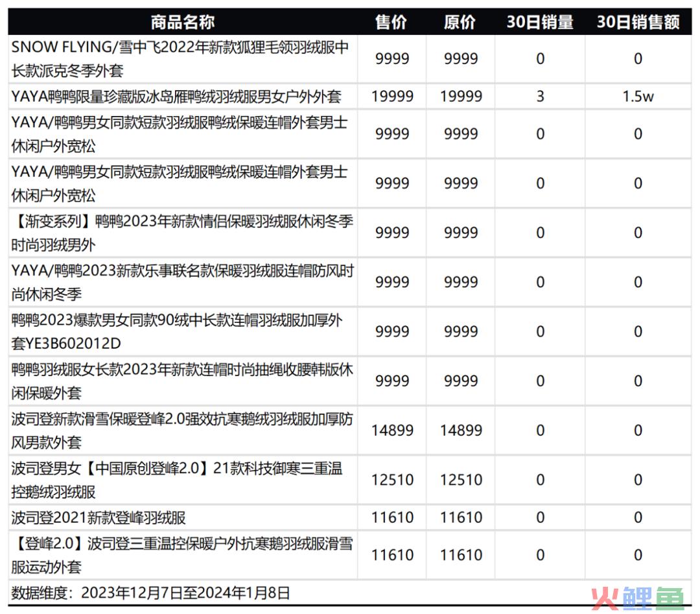The image size is (700, 614).
Task: Click the 数据维度 date range footer
Action: [150, 593]
